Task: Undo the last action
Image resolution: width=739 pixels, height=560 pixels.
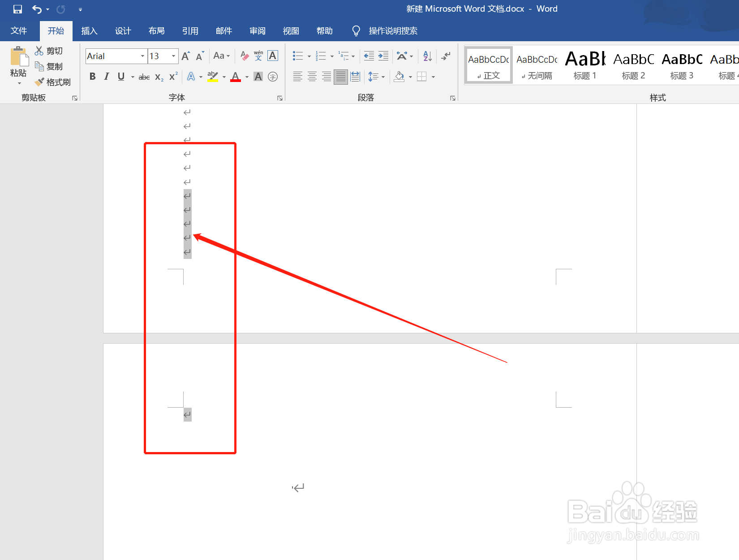Action: (x=37, y=9)
